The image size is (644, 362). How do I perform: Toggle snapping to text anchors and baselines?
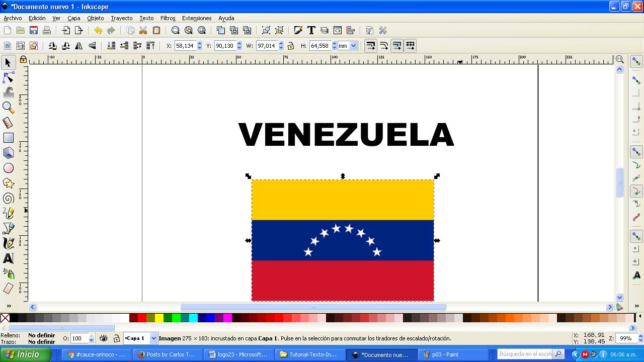(636, 275)
